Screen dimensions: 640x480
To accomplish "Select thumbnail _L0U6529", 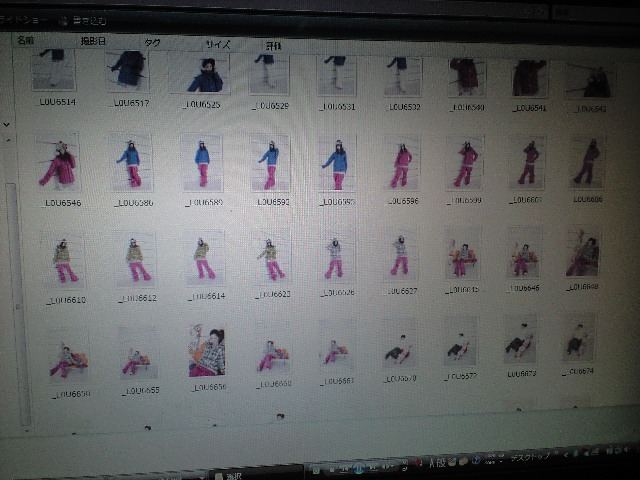I will pos(268,74).
